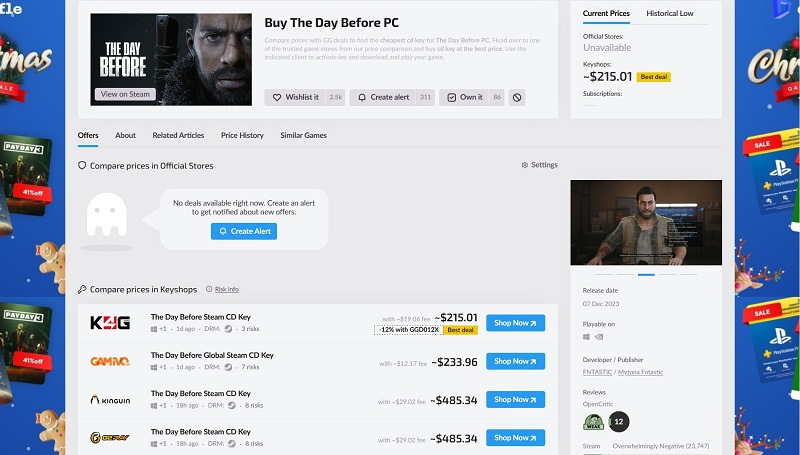The height and width of the screenshot is (455, 800).
Task: Click the K4G store logo
Action: (109, 322)
